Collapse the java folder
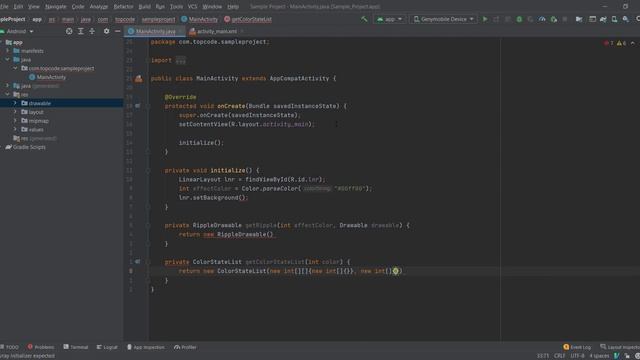The image size is (640, 360). (8, 60)
